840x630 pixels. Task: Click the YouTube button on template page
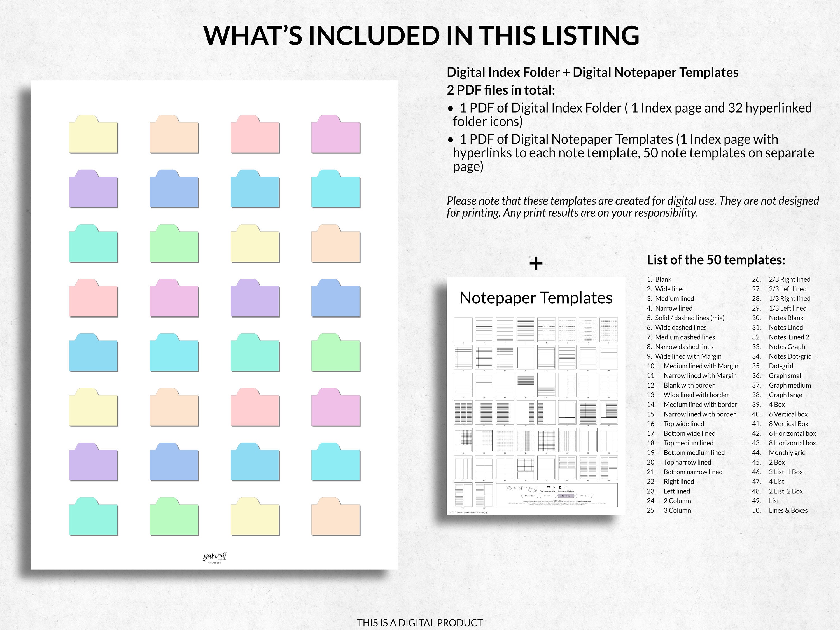pos(548,496)
